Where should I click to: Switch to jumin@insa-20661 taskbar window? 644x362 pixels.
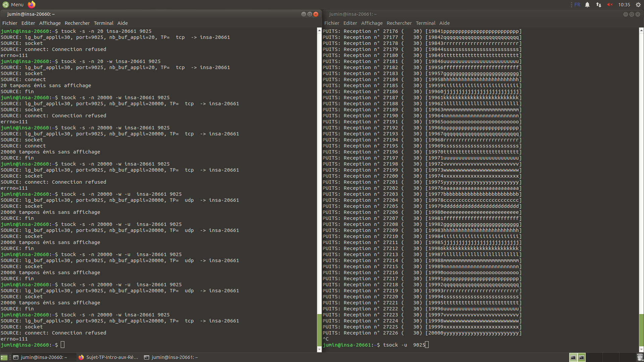click(x=171, y=358)
